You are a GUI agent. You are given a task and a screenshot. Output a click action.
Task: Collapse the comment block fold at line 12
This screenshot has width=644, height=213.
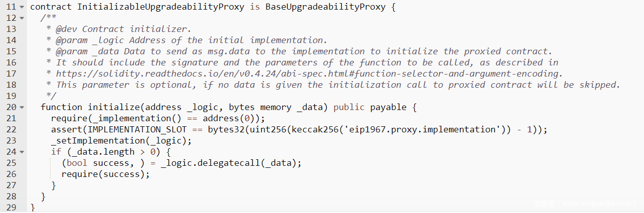21,18
